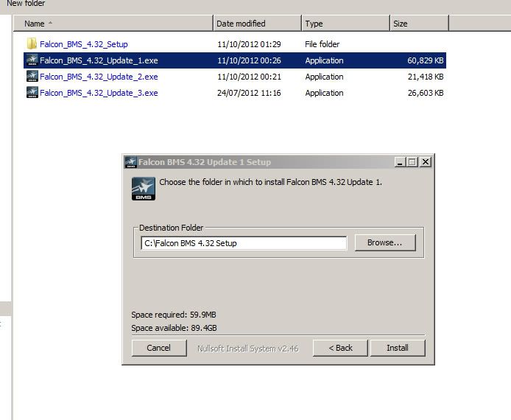Close the Falcon BMS setup dialog

pyautogui.click(x=426, y=162)
